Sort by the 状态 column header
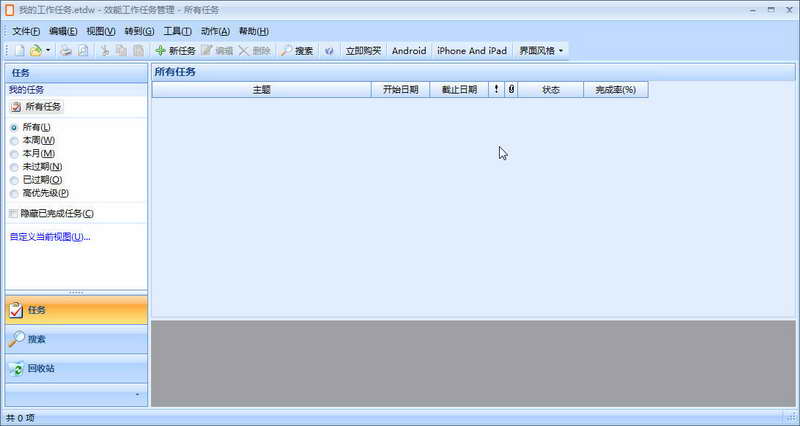The image size is (800, 426). (551, 90)
